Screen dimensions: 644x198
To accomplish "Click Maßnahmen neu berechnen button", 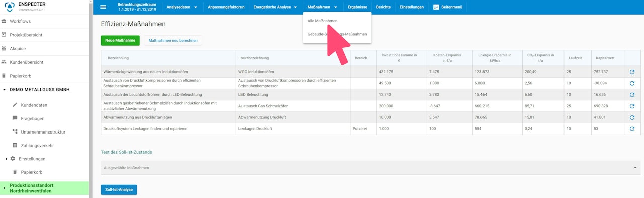I will point(173,40).
